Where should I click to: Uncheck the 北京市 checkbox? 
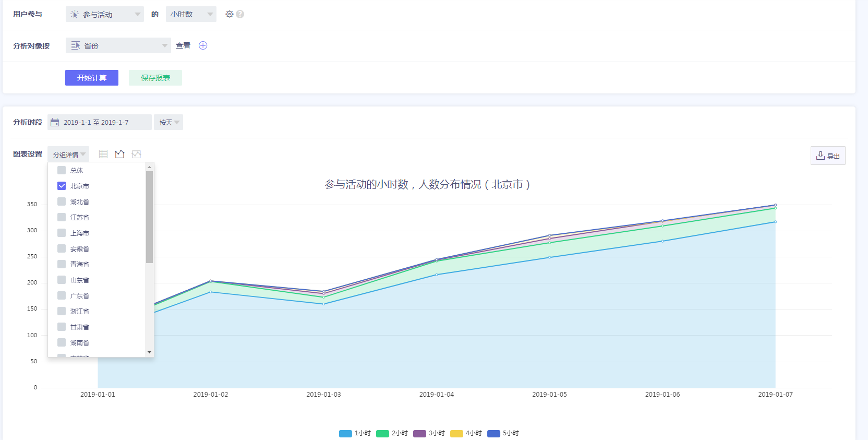point(62,186)
